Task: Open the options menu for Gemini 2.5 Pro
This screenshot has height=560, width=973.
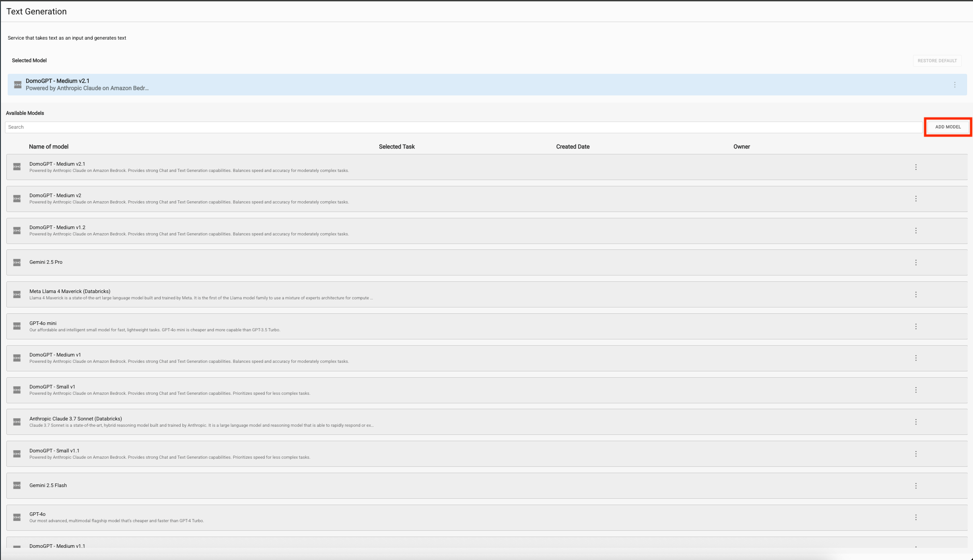Action: (916, 262)
